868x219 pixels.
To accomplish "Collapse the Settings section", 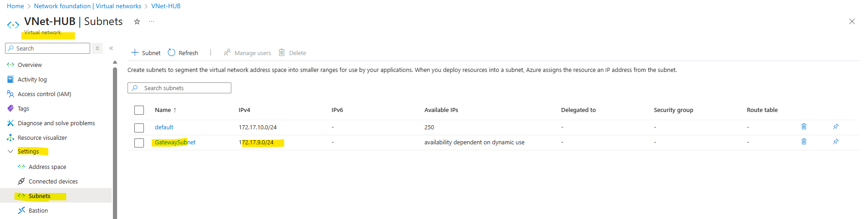I will click(10, 151).
